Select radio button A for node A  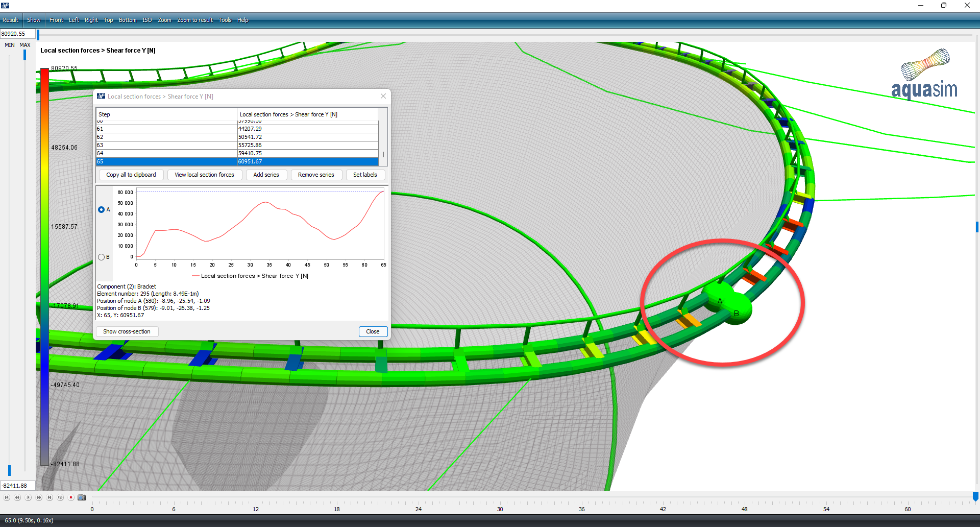pos(101,209)
